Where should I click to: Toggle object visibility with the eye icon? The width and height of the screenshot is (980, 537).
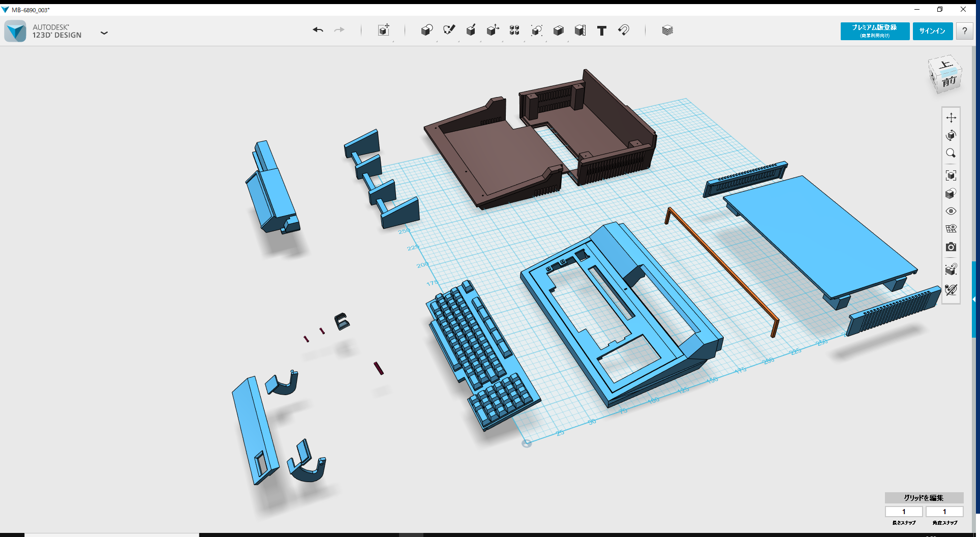pyautogui.click(x=951, y=211)
